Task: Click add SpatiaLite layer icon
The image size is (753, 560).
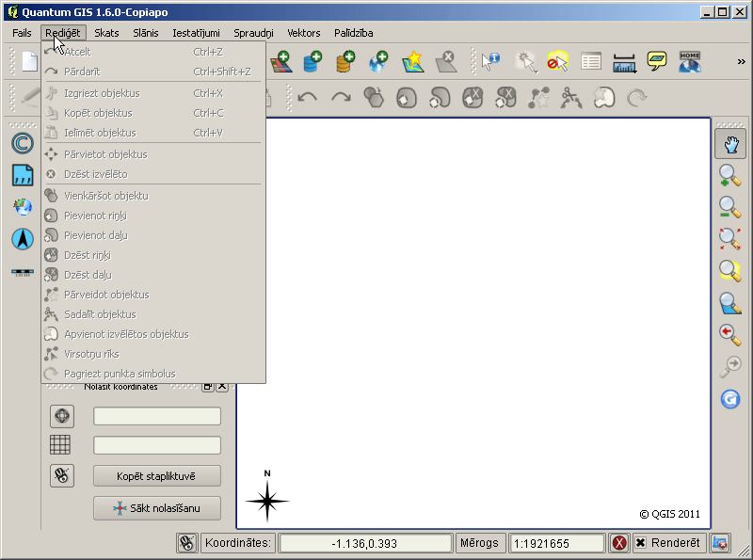Action: point(345,62)
